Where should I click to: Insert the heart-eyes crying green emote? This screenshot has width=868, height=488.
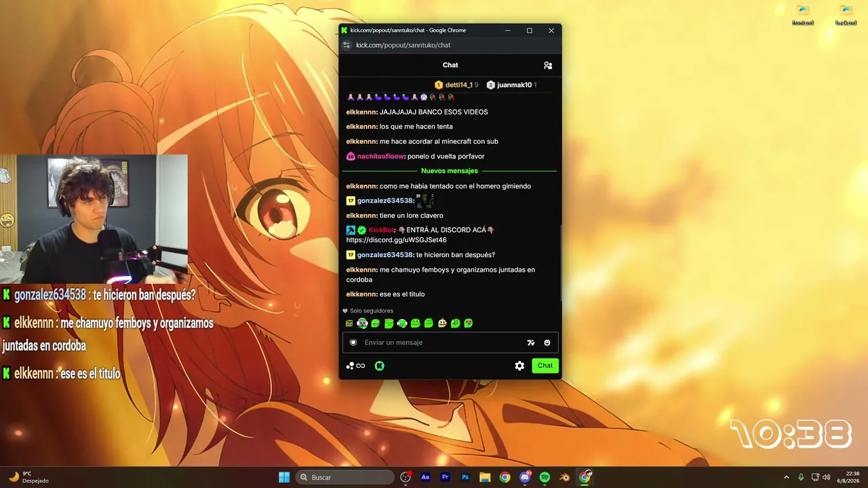(469, 323)
